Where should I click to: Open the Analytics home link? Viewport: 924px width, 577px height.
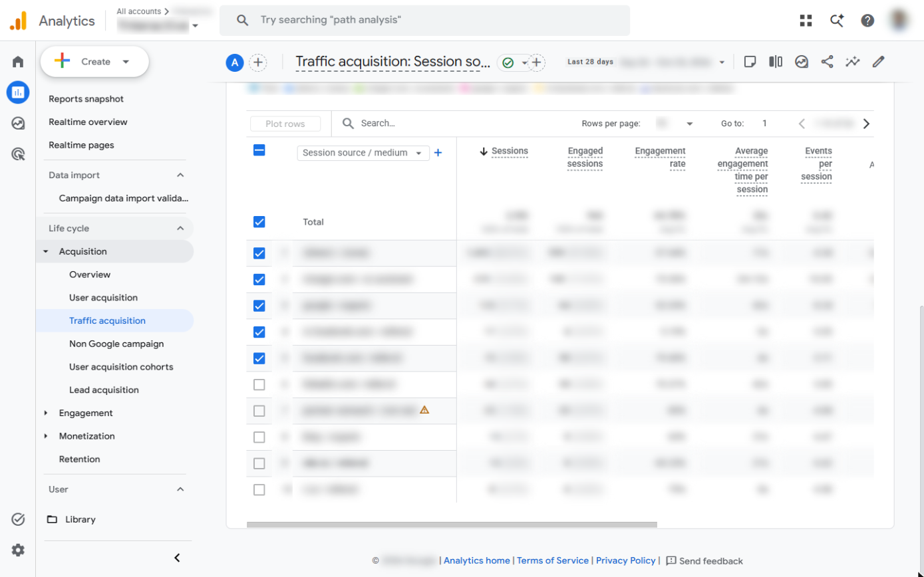click(477, 561)
